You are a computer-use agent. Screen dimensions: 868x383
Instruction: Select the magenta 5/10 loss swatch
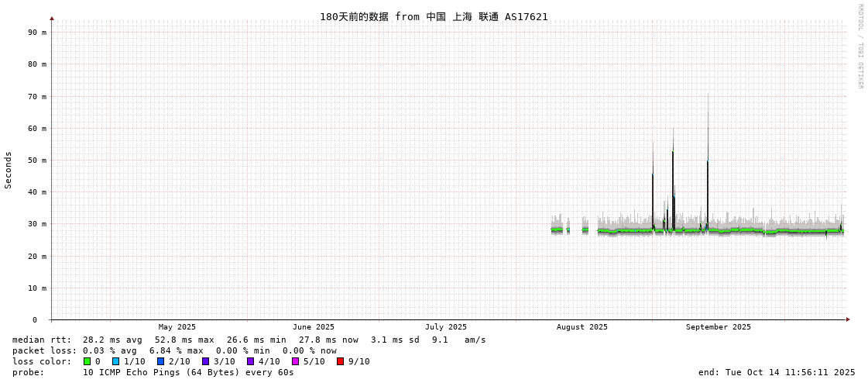click(295, 361)
